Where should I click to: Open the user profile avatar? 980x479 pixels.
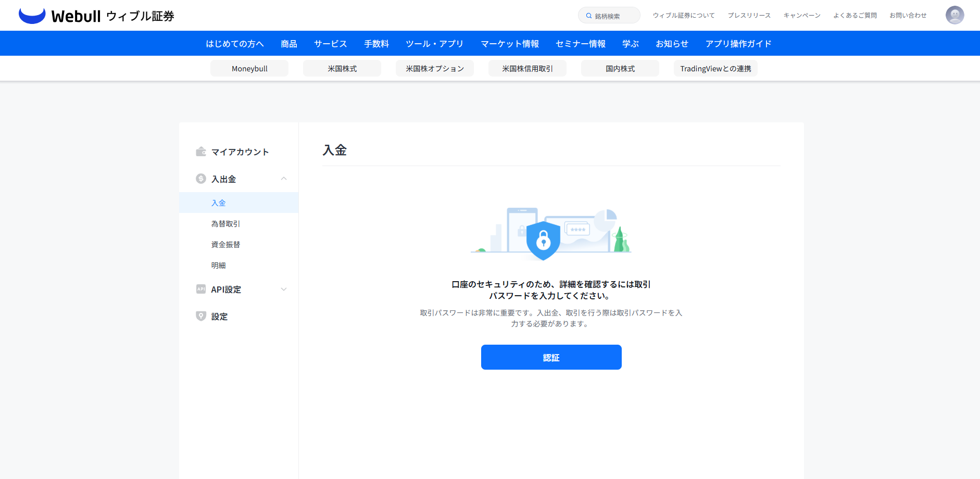[x=954, y=15]
